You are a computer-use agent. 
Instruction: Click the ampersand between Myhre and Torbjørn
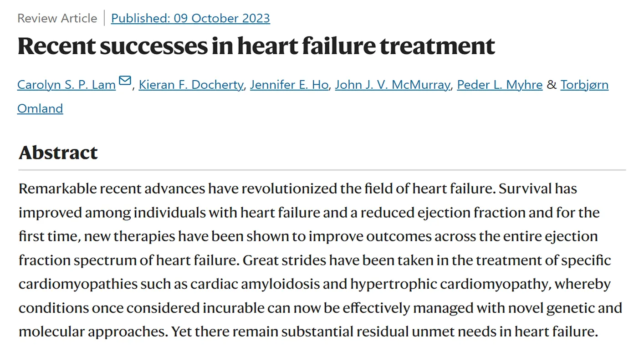[x=552, y=85]
